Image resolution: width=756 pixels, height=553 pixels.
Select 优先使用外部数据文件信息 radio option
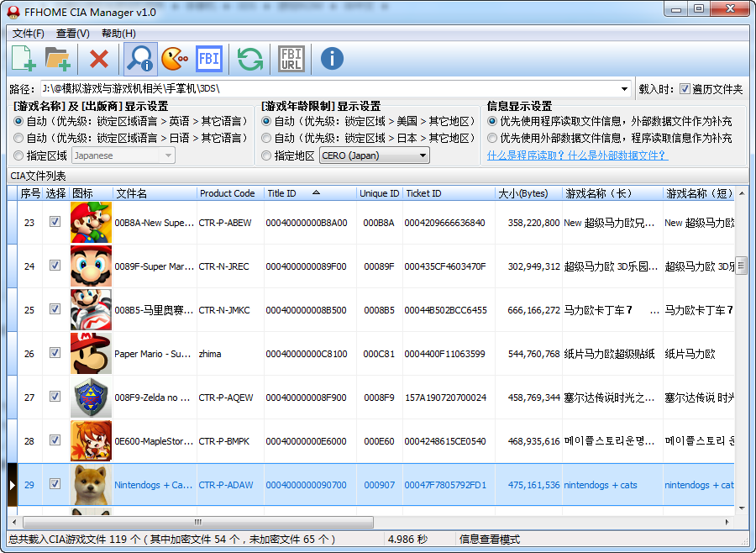(x=491, y=138)
